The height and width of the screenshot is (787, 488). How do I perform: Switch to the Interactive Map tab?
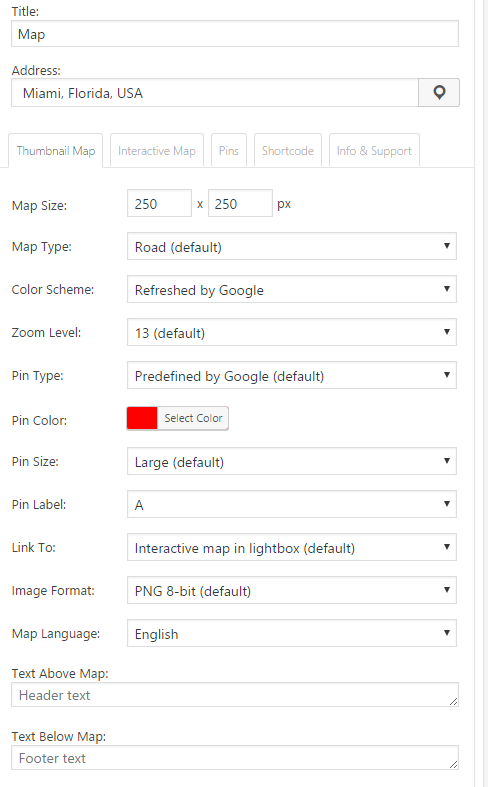(157, 150)
